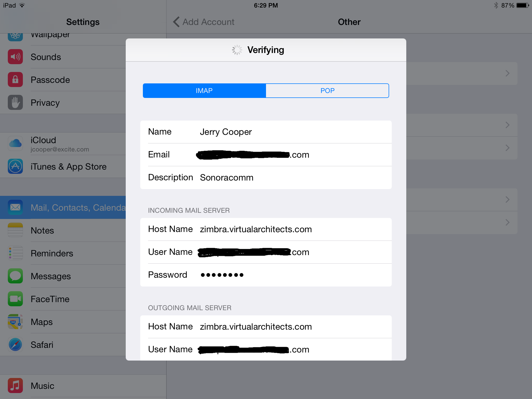
Task: Switch to the POP account type
Action: click(327, 91)
